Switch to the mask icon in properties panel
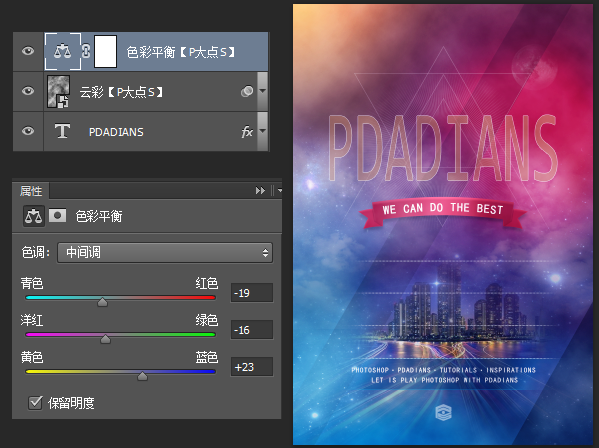The width and height of the screenshot is (599, 448). [57, 215]
